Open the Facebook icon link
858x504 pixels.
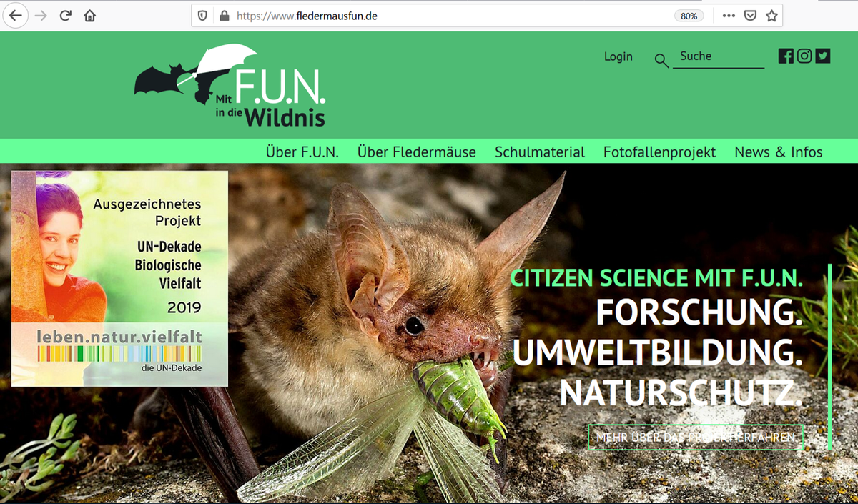786,56
